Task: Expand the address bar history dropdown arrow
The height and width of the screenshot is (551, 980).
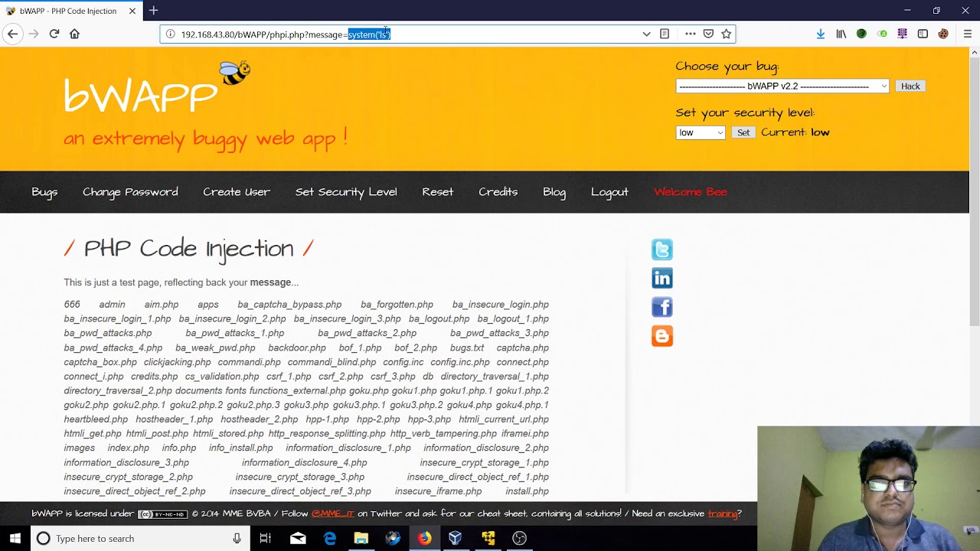Action: point(646,34)
